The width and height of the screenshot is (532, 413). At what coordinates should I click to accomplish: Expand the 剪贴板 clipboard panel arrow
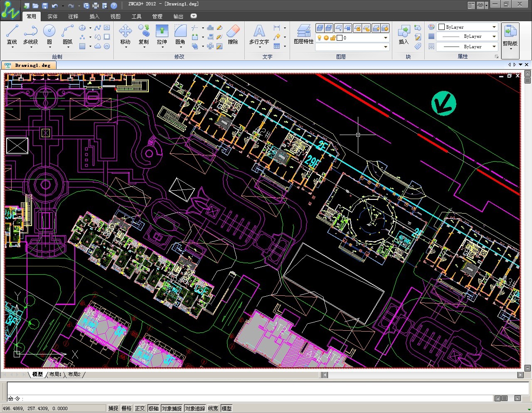[x=510, y=49]
